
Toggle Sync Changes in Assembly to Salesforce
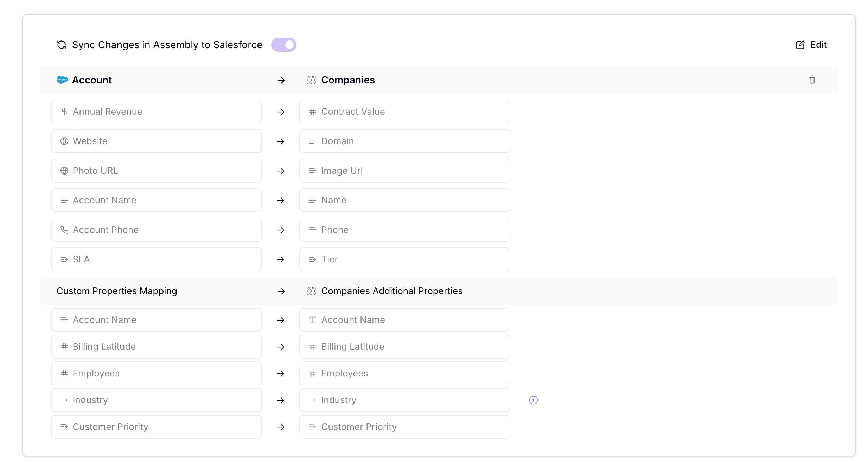coord(283,45)
